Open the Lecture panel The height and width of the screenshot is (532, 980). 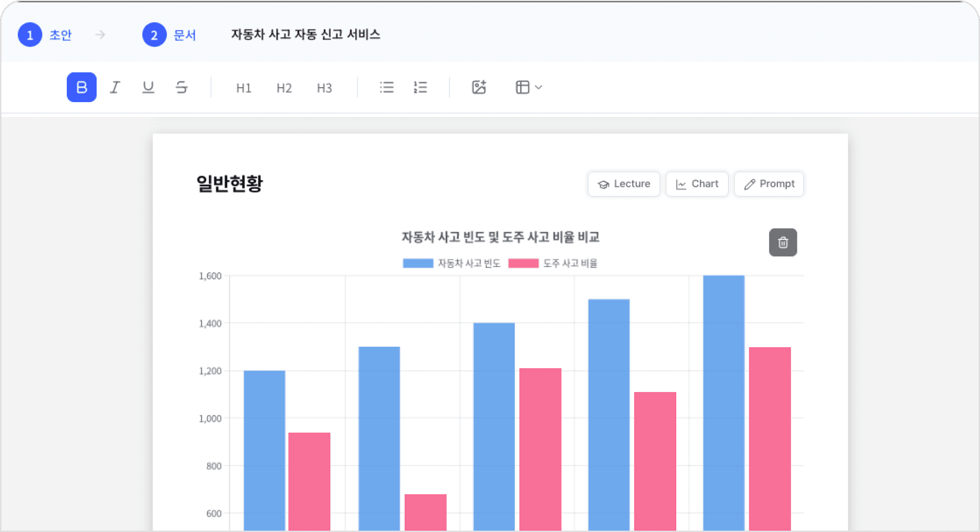pos(623,184)
